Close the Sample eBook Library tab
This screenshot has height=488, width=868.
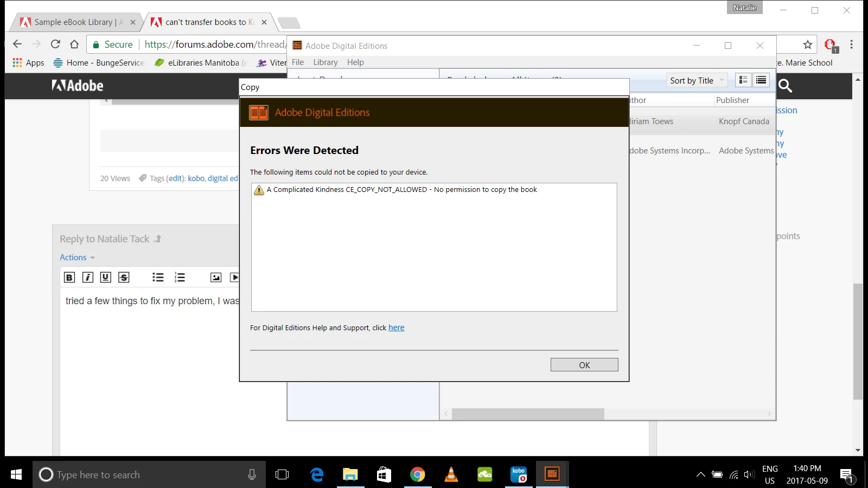133,22
